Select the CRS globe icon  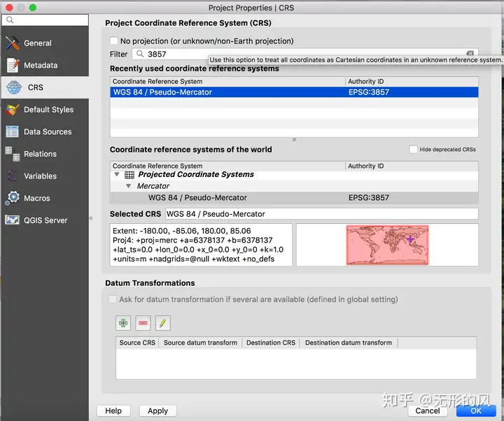[14, 87]
